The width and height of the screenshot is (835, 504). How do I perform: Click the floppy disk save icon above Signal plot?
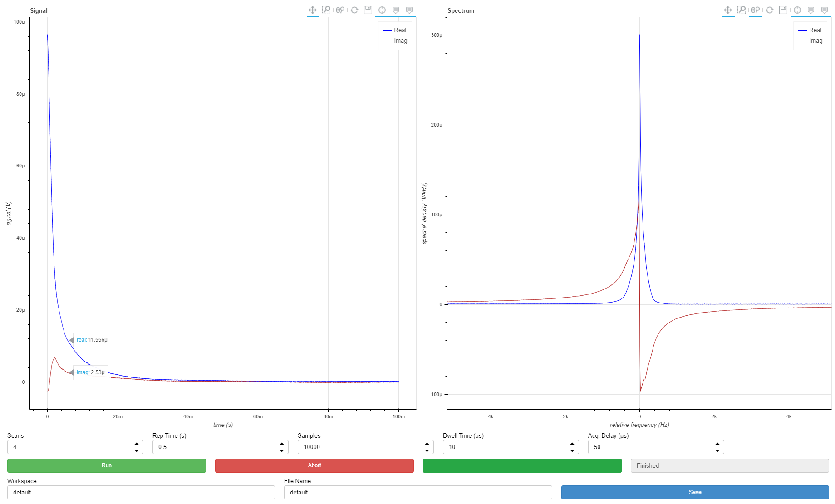coord(368,10)
